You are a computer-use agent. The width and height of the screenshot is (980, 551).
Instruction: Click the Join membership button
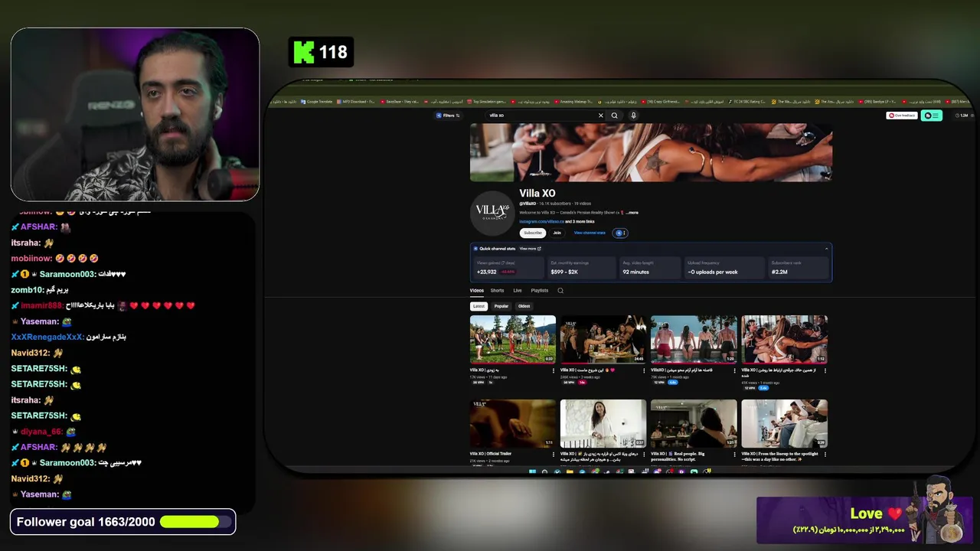coord(557,233)
